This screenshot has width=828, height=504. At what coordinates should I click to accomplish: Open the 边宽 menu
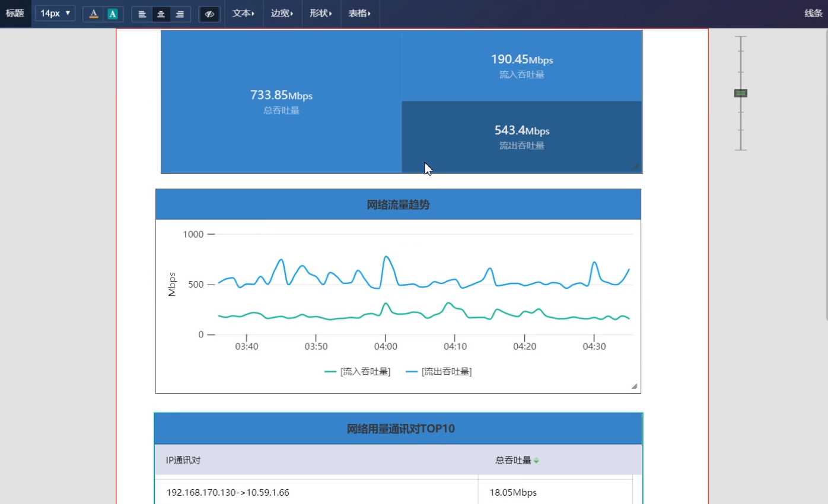(282, 13)
